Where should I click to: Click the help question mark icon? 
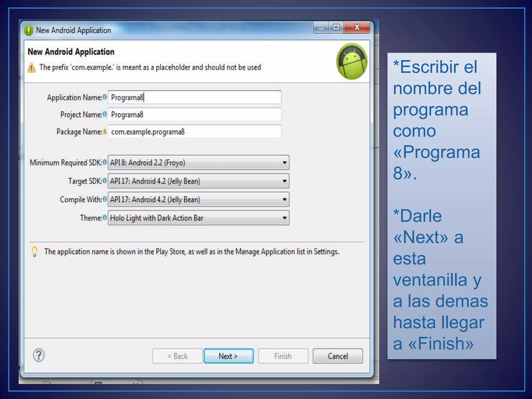(39, 355)
